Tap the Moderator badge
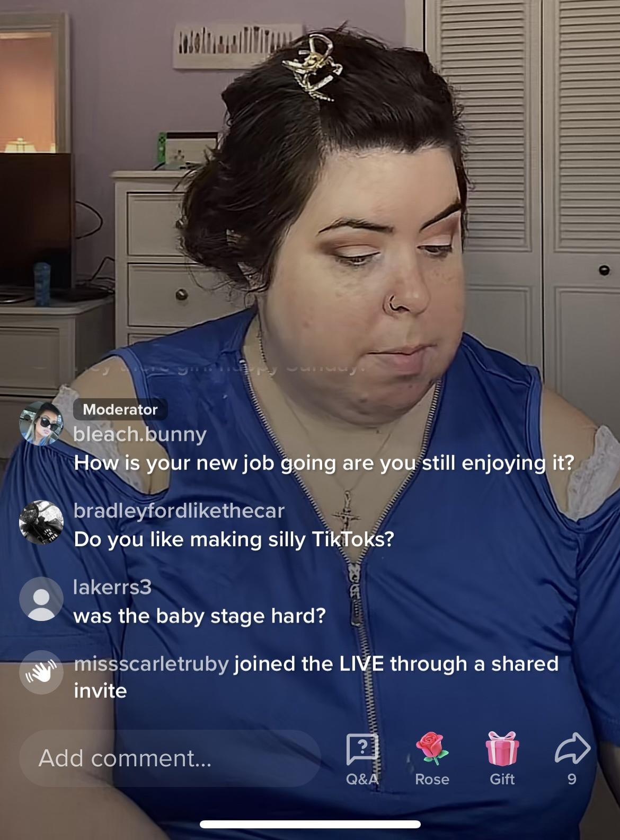Viewport: 620px width, 840px height. click(x=120, y=409)
